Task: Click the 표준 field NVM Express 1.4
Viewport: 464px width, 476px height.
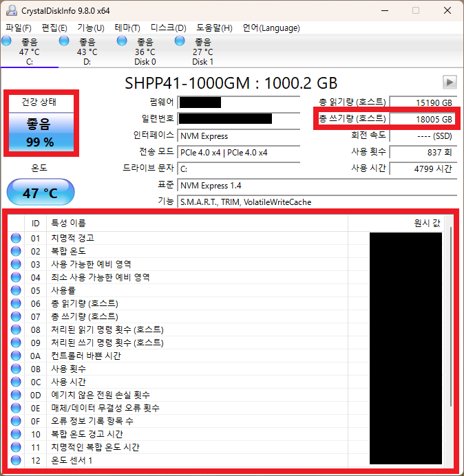Action: click(317, 185)
